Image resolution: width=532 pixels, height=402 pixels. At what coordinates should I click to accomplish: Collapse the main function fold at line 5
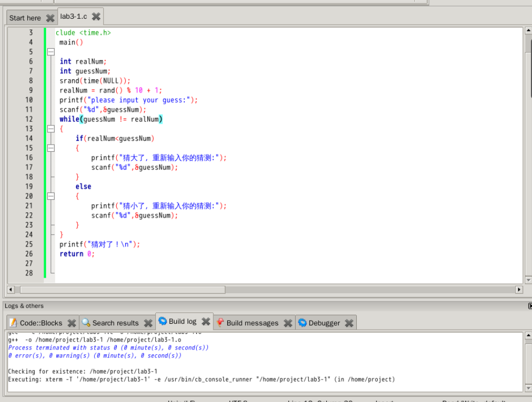(x=51, y=52)
